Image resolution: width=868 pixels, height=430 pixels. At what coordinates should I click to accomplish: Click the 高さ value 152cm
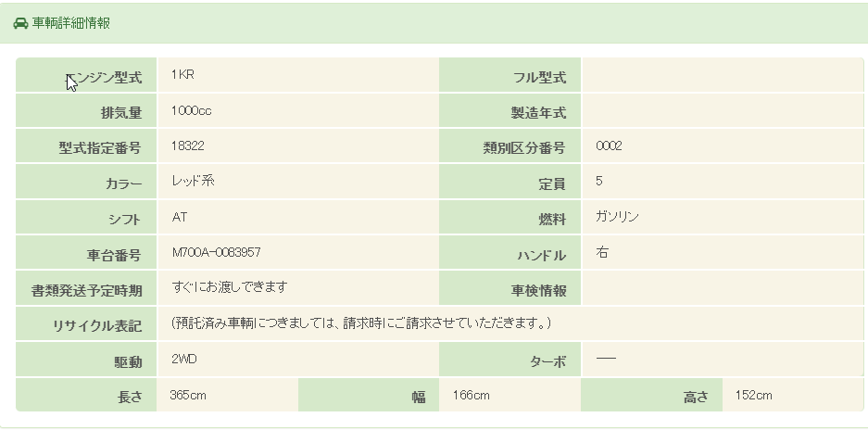(x=753, y=396)
